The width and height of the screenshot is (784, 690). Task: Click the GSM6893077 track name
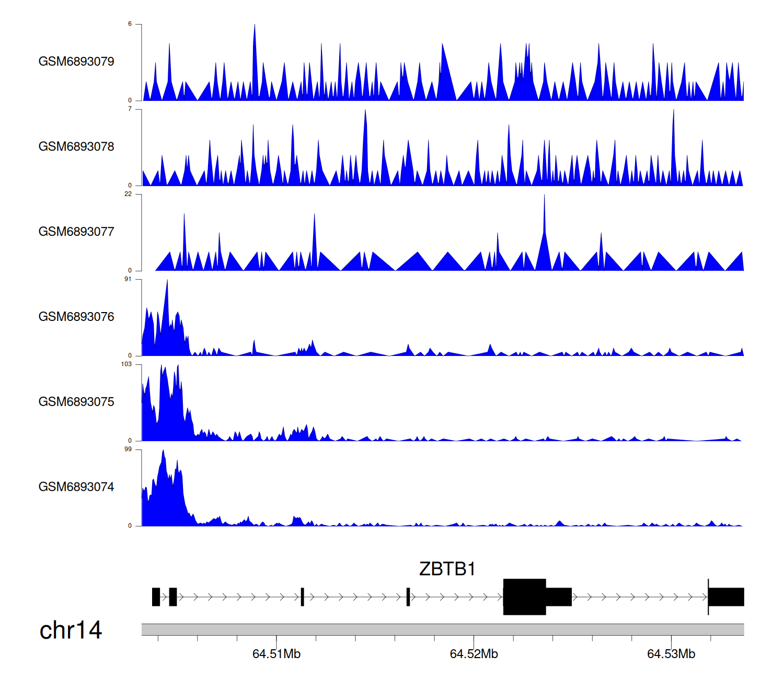pyautogui.click(x=76, y=232)
